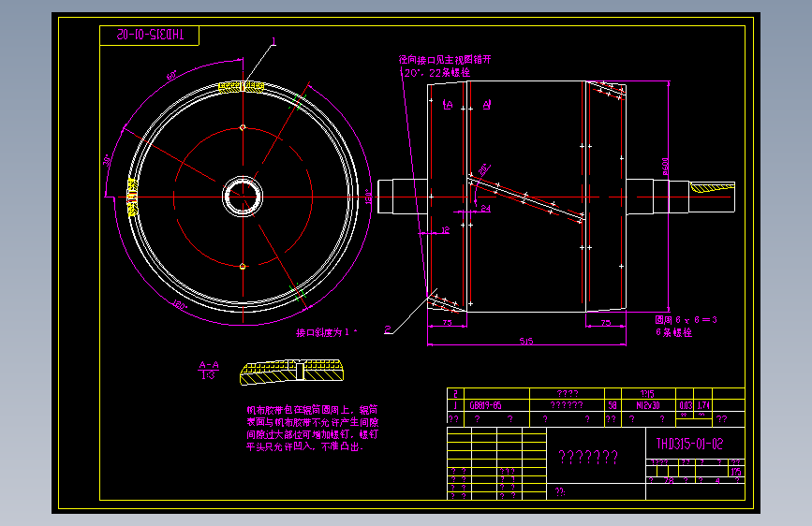The width and height of the screenshot is (812, 526).
Task: Select the 12 dimension on the side view
Action: pos(446,230)
